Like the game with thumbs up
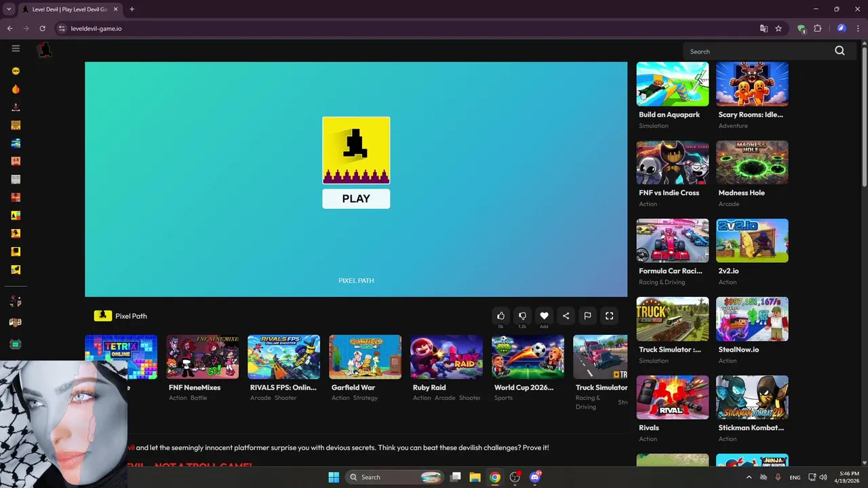Screen dimensions: 868x488 (500, 316)
